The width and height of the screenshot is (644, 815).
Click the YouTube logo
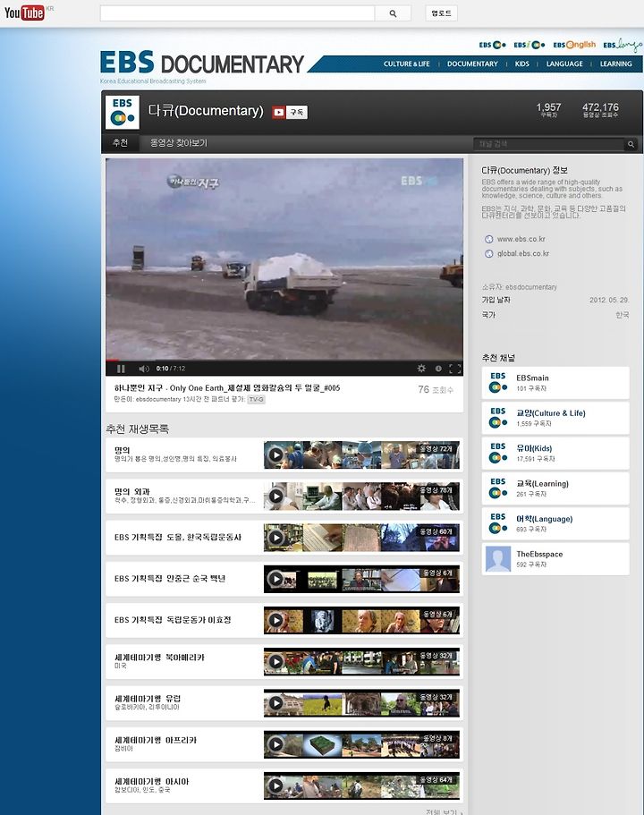click(24, 13)
